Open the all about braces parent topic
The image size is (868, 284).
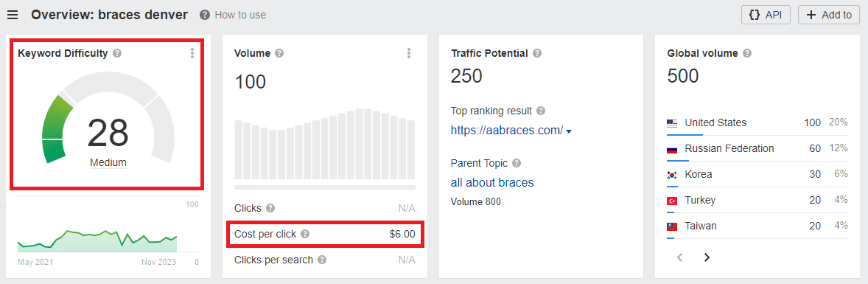point(492,182)
